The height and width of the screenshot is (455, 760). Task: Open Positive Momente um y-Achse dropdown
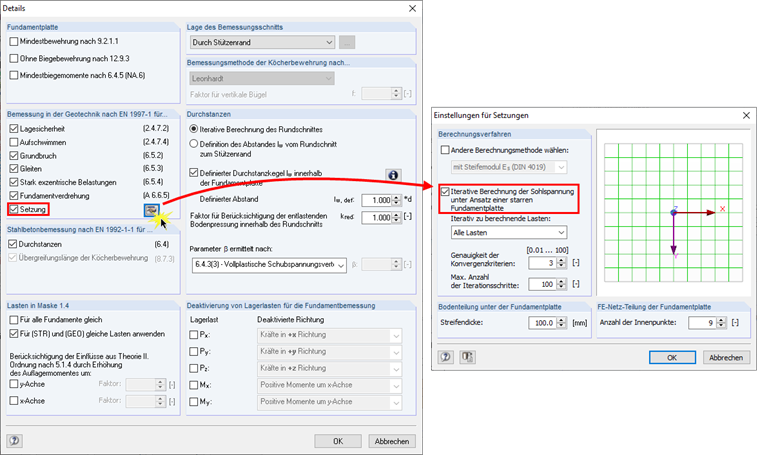(330, 402)
